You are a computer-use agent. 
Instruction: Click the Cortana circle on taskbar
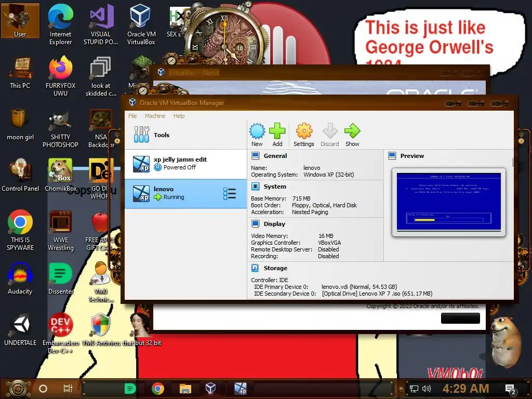coord(43,389)
